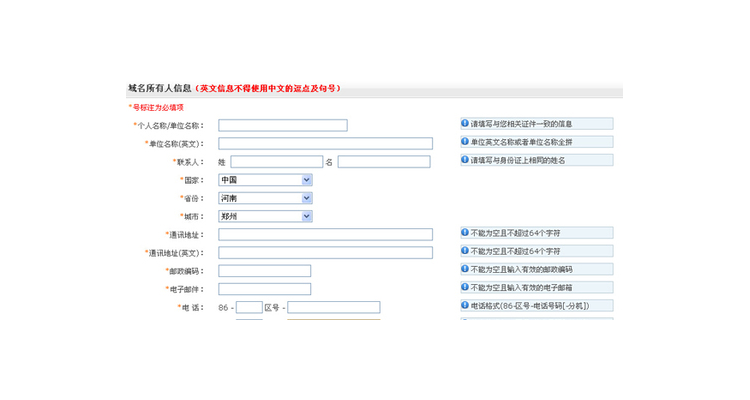
Task: Click the 电话 area code box
Action: pyautogui.click(x=249, y=307)
